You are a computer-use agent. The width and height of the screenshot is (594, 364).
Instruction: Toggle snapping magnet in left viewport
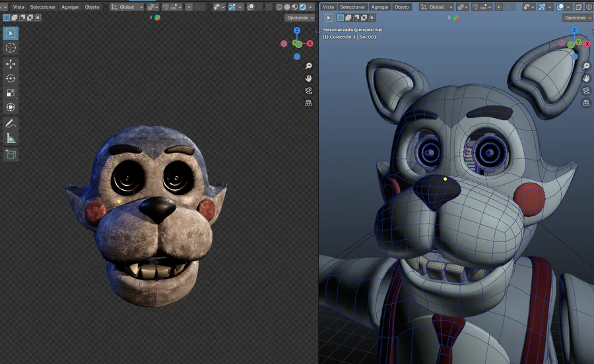(x=166, y=7)
